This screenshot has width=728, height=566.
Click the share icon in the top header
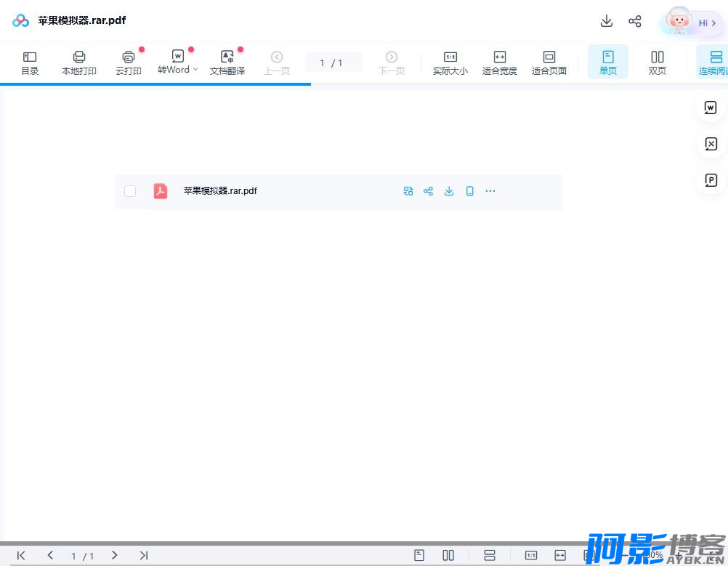635,21
